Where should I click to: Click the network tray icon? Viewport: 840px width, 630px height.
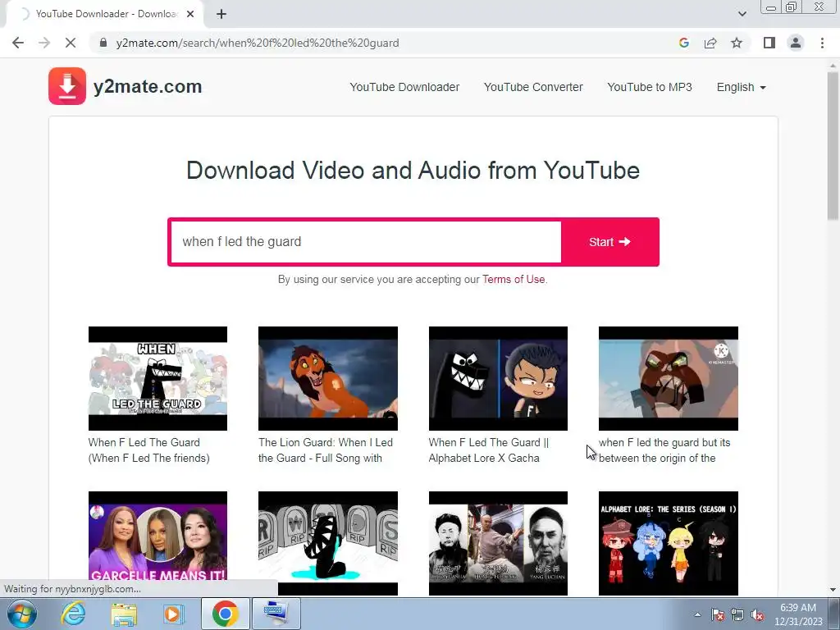pos(737,614)
